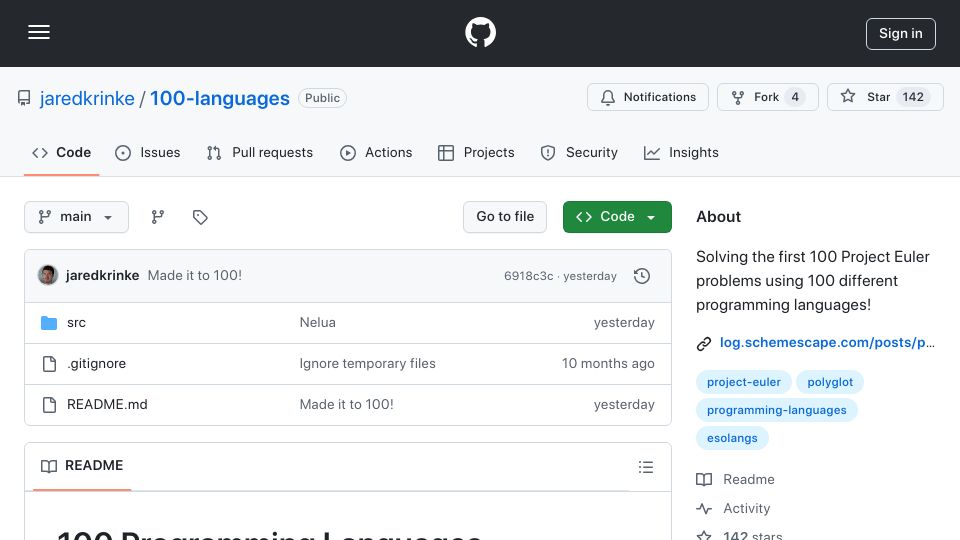Open commit hash 6918c3c
Image resolution: width=960 pixels, height=540 pixels.
coord(528,276)
